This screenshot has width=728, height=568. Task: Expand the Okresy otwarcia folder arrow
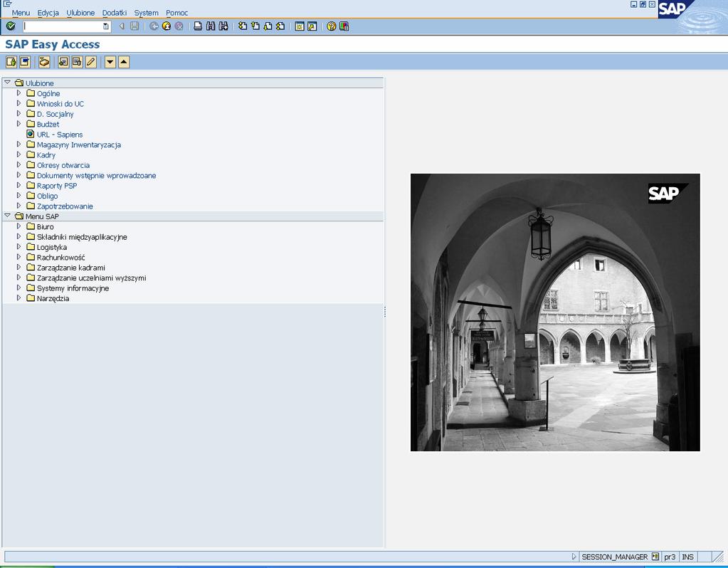(x=19, y=164)
